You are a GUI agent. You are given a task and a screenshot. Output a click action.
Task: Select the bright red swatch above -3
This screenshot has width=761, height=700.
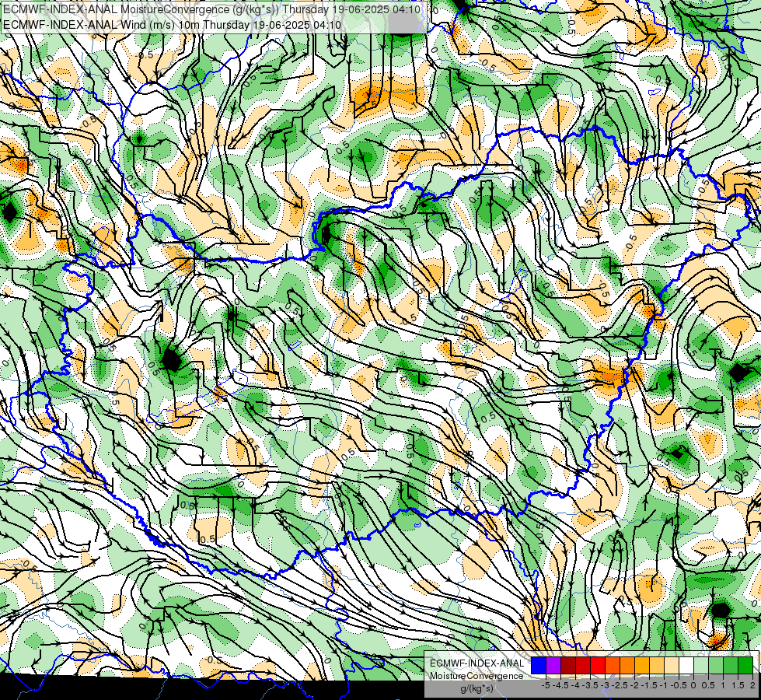point(598,665)
